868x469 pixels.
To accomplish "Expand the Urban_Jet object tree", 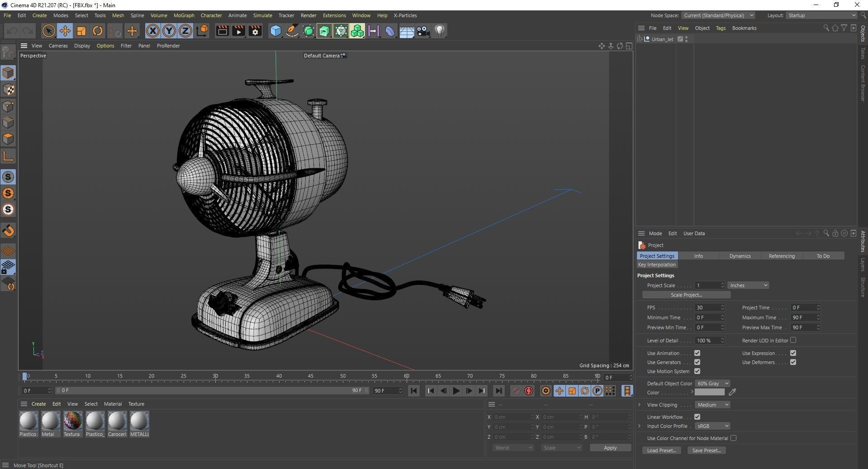I will [x=640, y=39].
